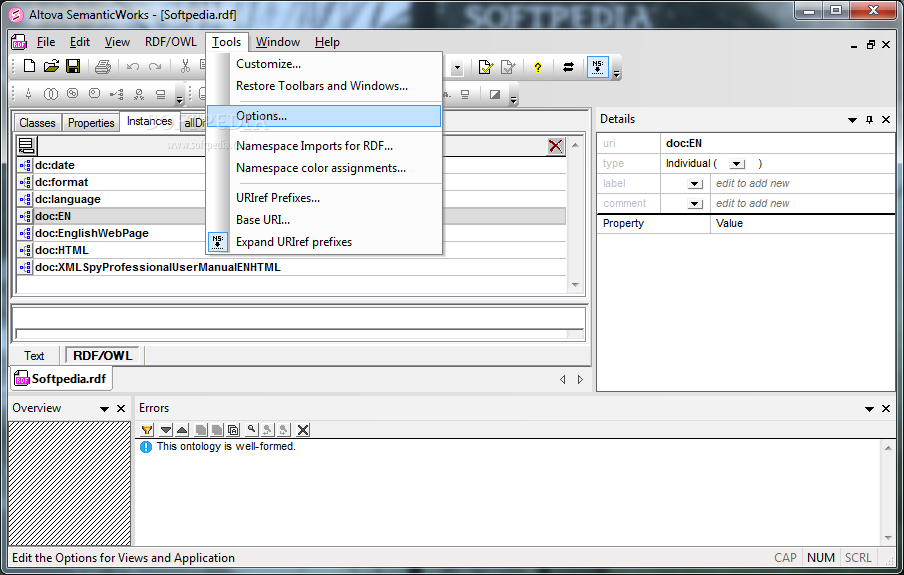This screenshot has height=575, width=904.
Task: Expand combo box arrow left of checkmark page icon
Action: pyautogui.click(x=457, y=68)
